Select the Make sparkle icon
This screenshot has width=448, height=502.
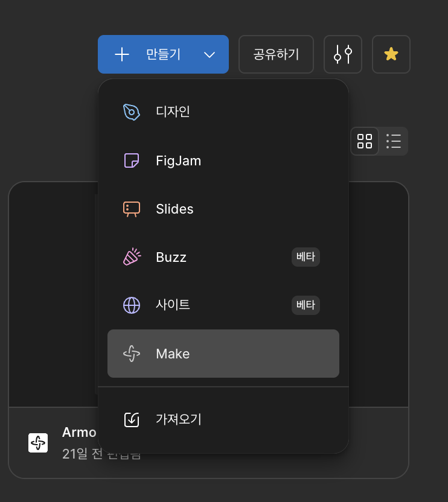(x=132, y=354)
